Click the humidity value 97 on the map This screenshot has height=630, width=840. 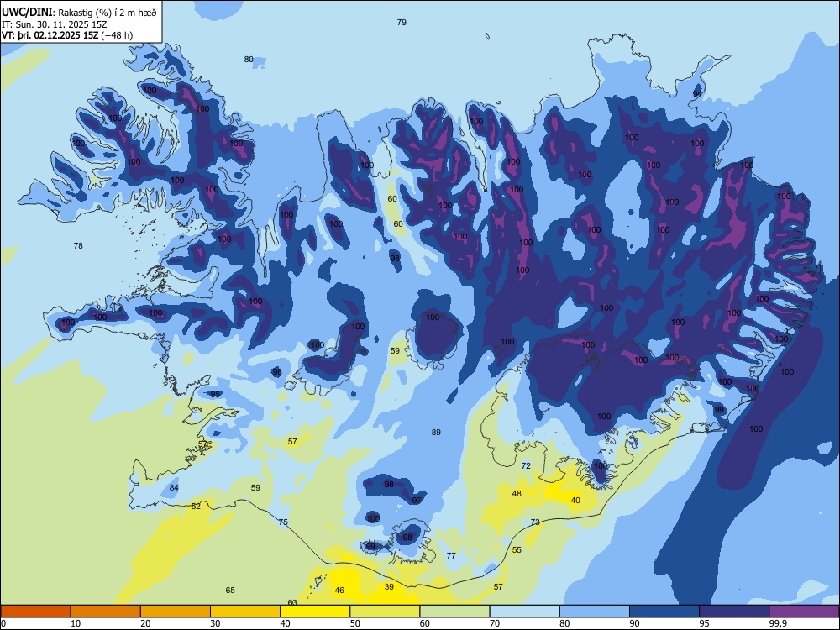point(417,501)
